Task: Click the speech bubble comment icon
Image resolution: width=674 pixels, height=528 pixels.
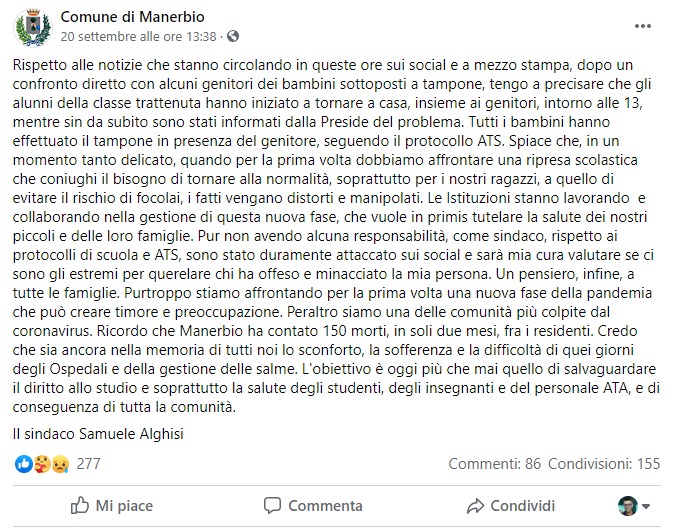Action: [272, 506]
